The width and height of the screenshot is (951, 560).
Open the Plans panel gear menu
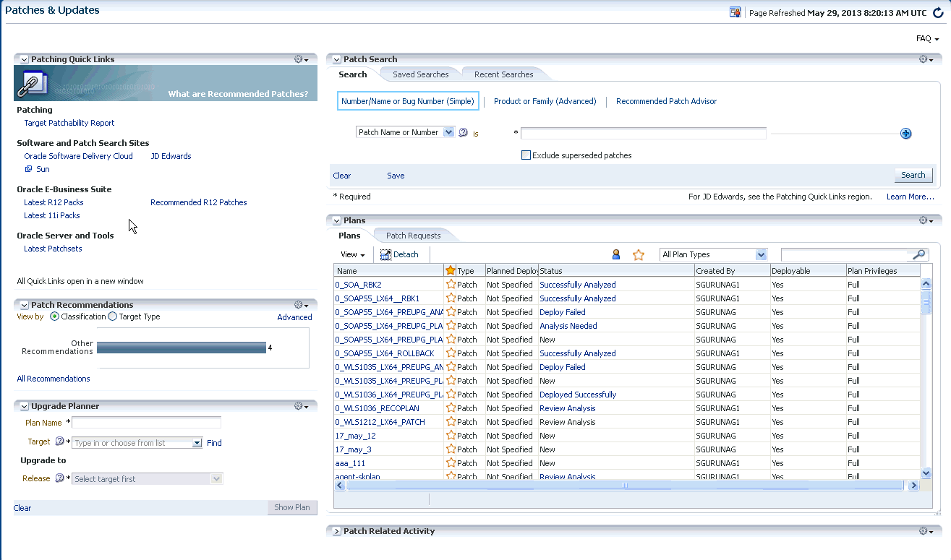(923, 220)
